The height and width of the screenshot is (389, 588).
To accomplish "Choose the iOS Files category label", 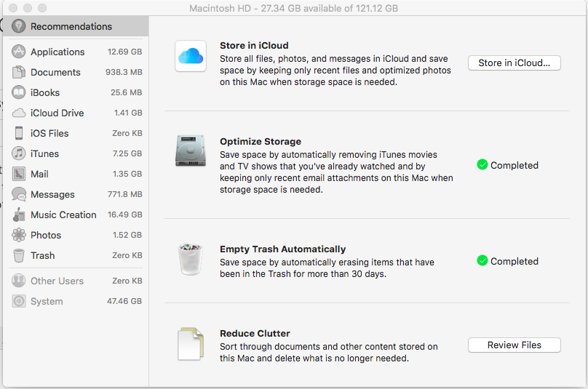I will [49, 133].
